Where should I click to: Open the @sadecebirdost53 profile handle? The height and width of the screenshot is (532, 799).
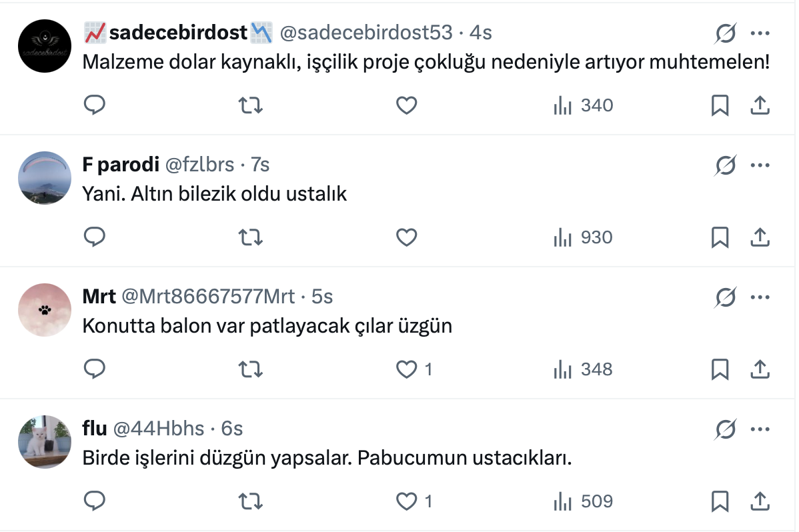click(365, 32)
